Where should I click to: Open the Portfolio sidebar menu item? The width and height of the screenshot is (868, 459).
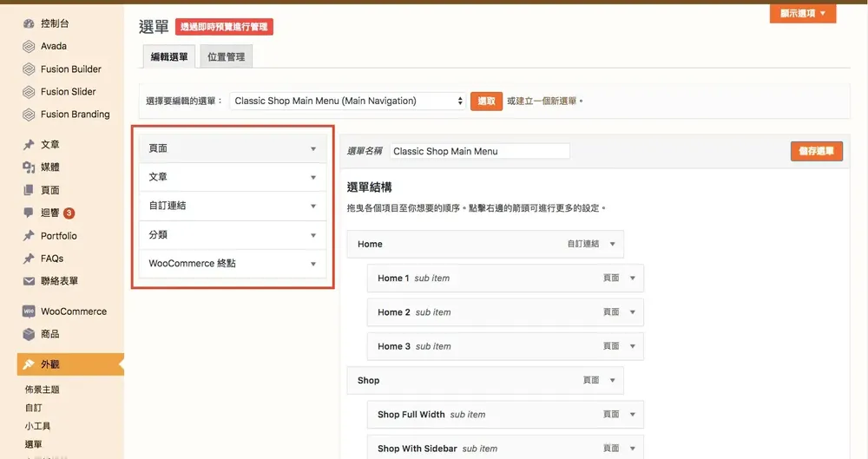tap(59, 235)
